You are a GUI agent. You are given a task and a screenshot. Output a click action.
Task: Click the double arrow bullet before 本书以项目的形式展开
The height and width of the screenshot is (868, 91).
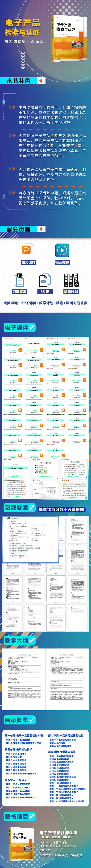(x=12, y=107)
